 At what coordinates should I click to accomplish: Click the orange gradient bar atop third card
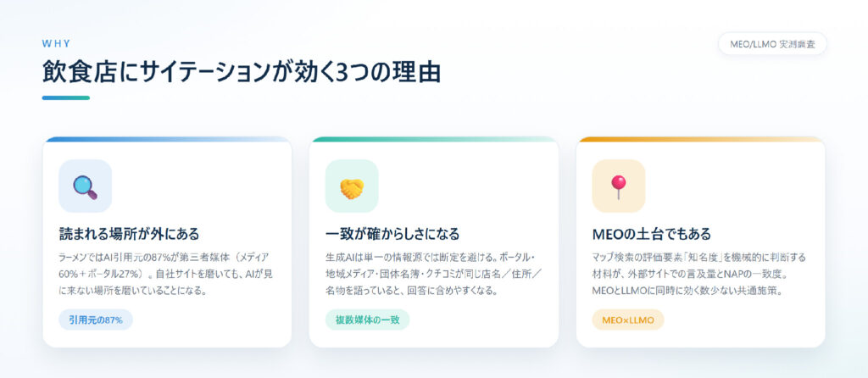[700, 139]
